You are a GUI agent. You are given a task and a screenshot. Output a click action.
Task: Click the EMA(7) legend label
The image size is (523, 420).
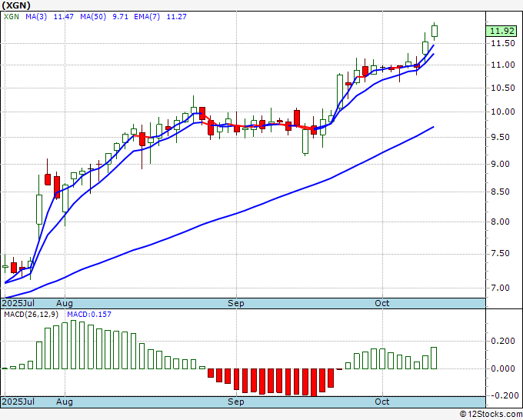click(x=147, y=16)
